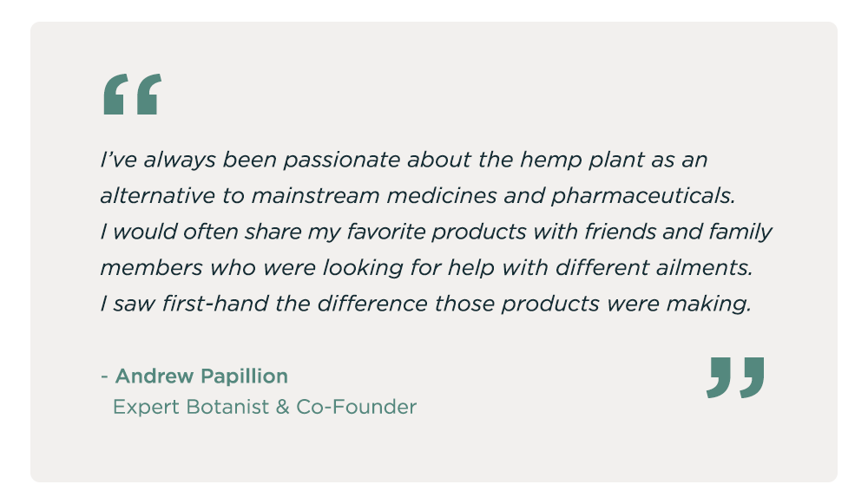Click the line "members who were looking for help"
Screen dimensions: 868x504
tap(425, 268)
